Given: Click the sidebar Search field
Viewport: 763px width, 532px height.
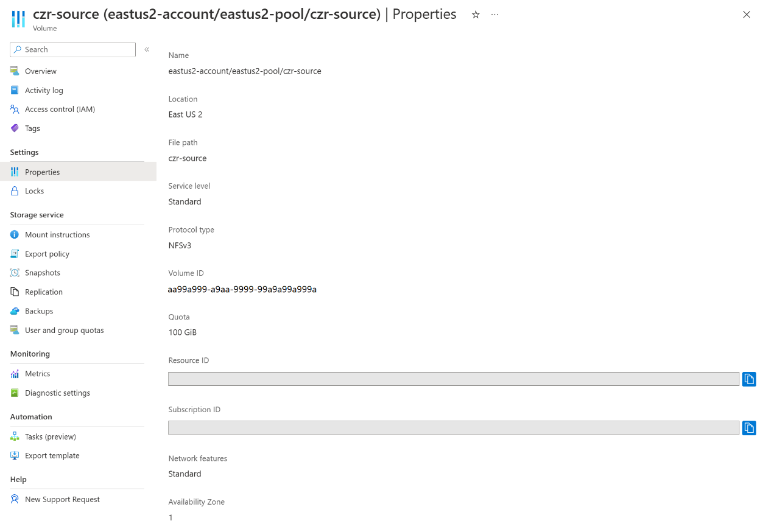Looking at the screenshot, I should tap(72, 49).
